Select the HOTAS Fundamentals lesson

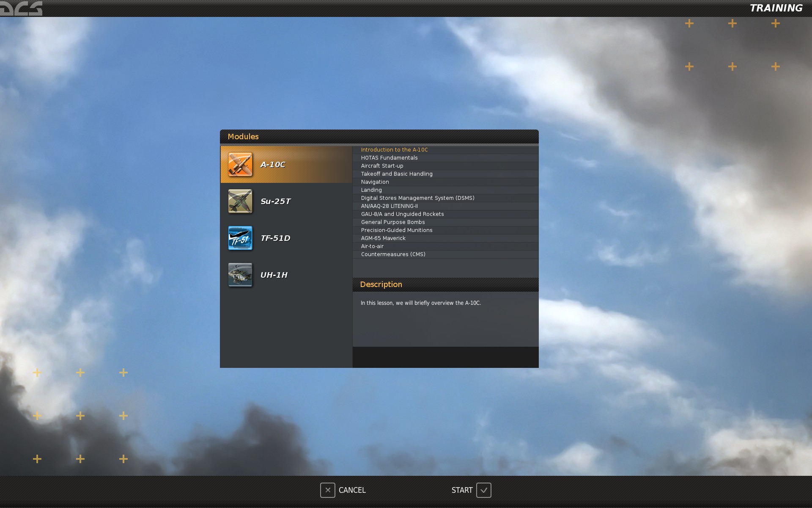click(x=445, y=158)
